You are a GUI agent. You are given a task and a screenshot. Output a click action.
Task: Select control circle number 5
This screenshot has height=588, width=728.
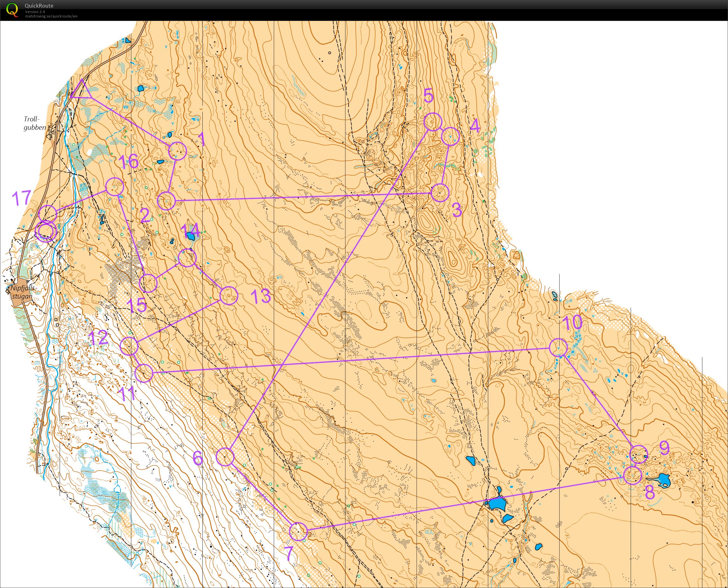pos(433,122)
